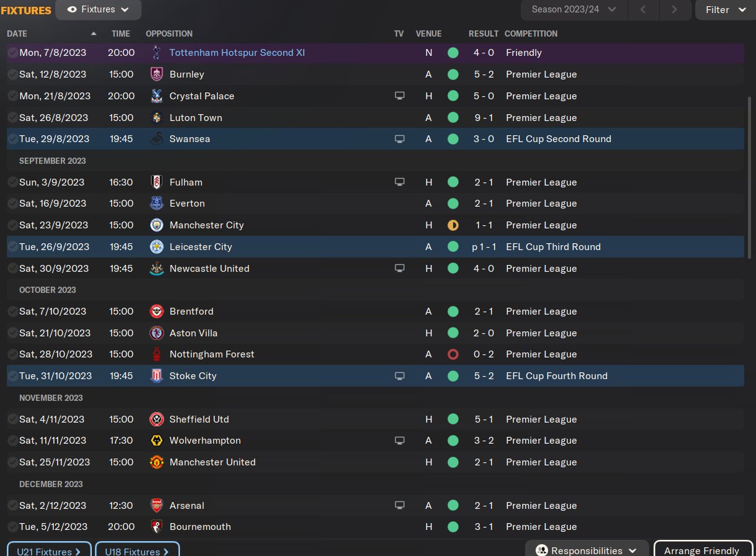Click the Stoke City TV broadcast icon

click(400, 376)
